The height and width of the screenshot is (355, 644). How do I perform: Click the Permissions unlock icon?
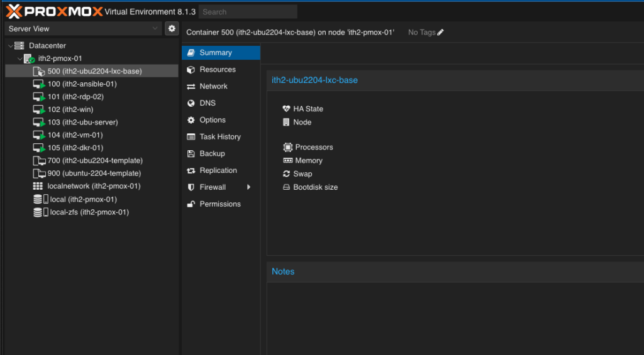click(x=191, y=204)
